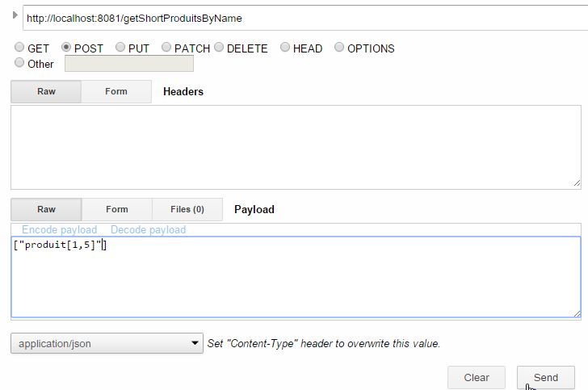Viewport: 588px width, 390px height.
Task: Click the custom method name field
Action: point(129,64)
